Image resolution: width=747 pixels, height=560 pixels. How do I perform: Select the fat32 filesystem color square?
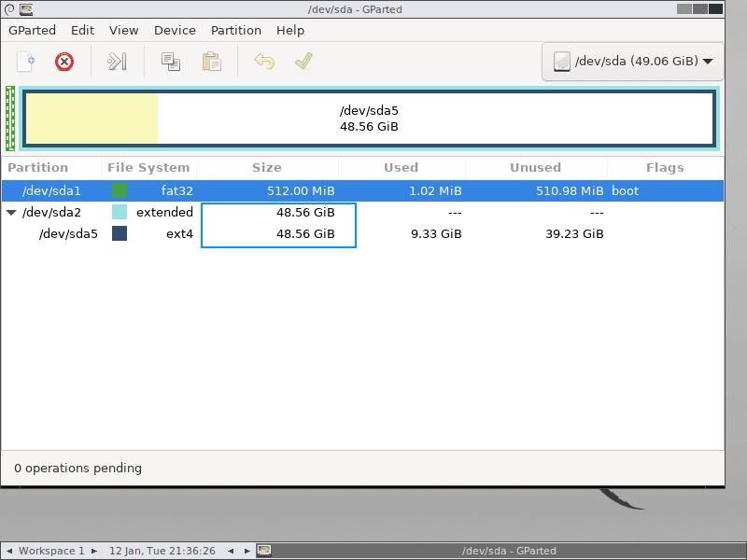119,190
